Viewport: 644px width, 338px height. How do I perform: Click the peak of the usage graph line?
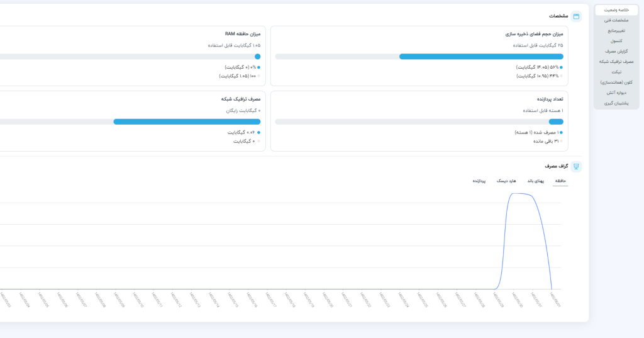click(x=522, y=194)
